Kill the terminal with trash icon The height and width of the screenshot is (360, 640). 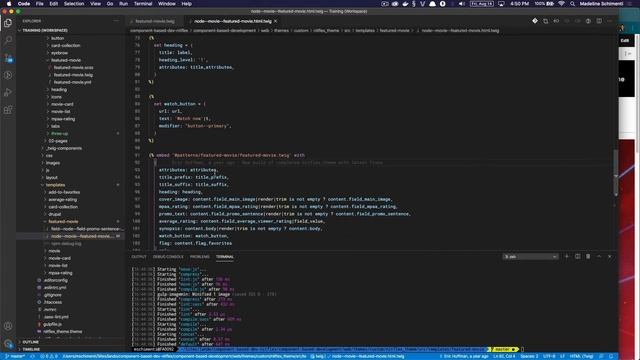[x=588, y=257]
